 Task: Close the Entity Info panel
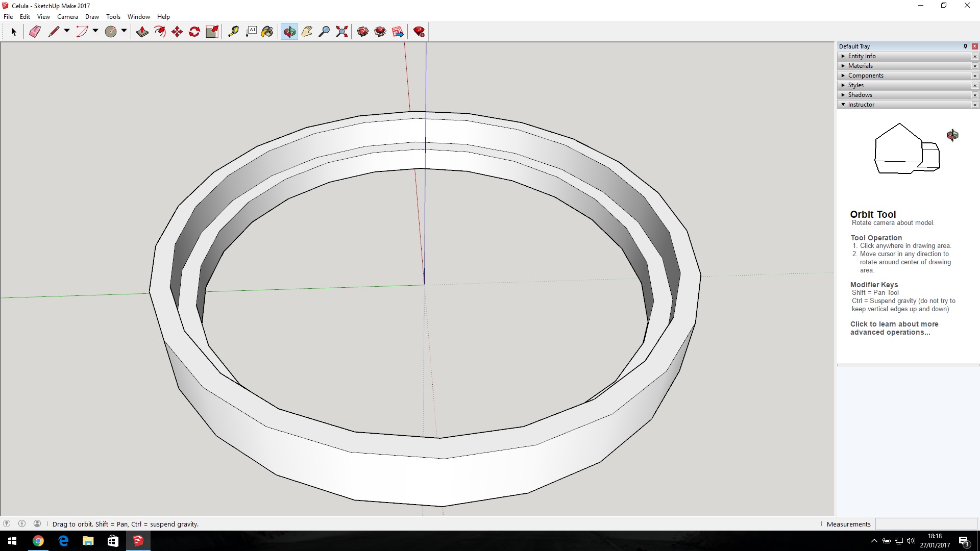pyautogui.click(x=975, y=56)
